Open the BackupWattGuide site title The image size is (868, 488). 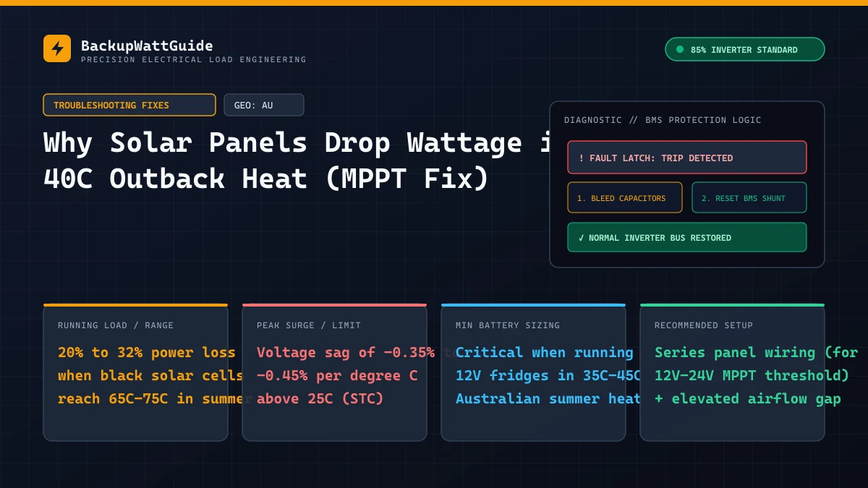click(147, 46)
